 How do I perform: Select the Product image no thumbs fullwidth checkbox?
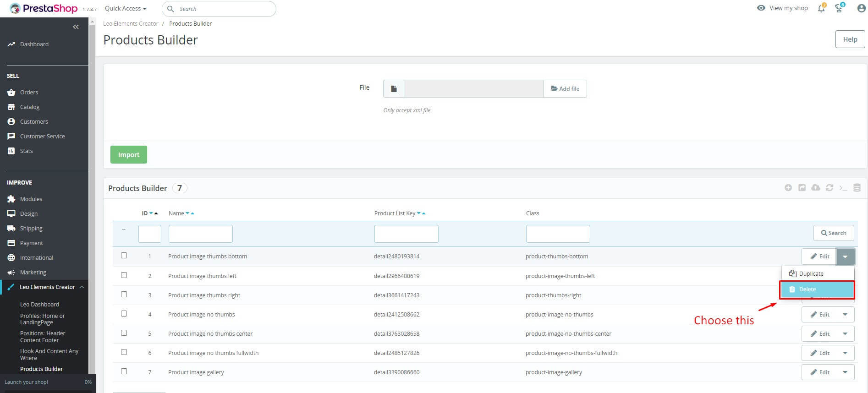pyautogui.click(x=124, y=352)
